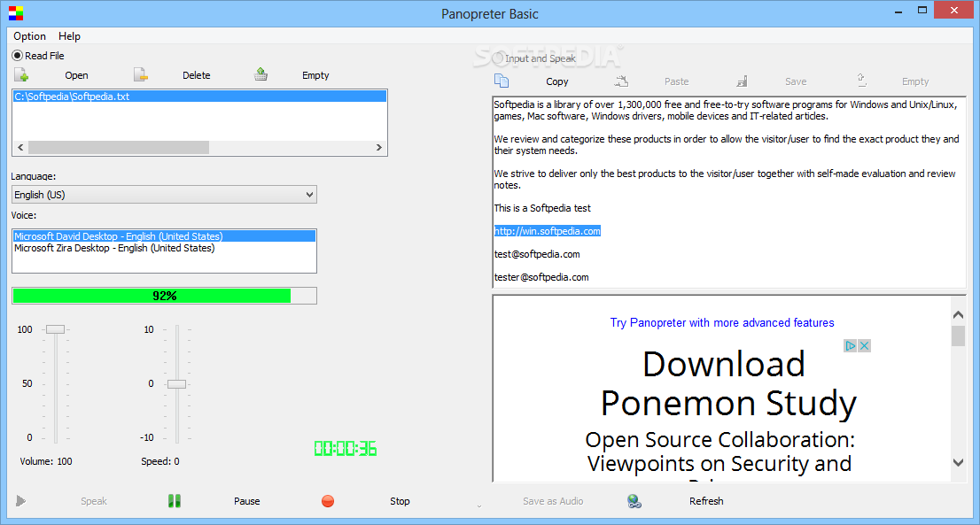Viewport: 980px width, 525px height.
Task: Minimize the Panopreter Basic window
Action: 898,11
